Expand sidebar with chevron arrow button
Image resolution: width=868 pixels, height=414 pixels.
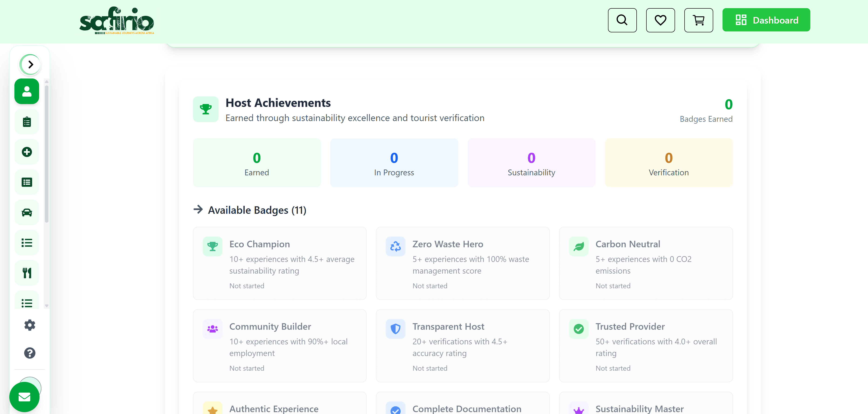coord(30,64)
